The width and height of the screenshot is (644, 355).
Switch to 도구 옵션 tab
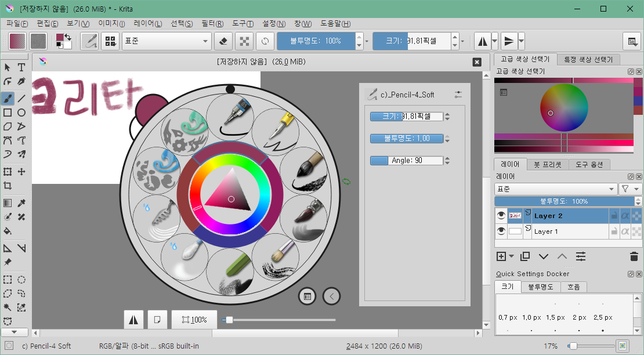pyautogui.click(x=589, y=165)
